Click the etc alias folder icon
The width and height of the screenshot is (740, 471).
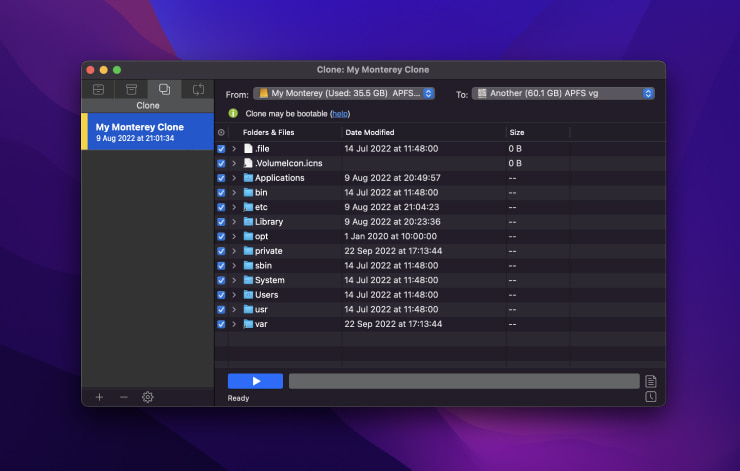click(248, 207)
